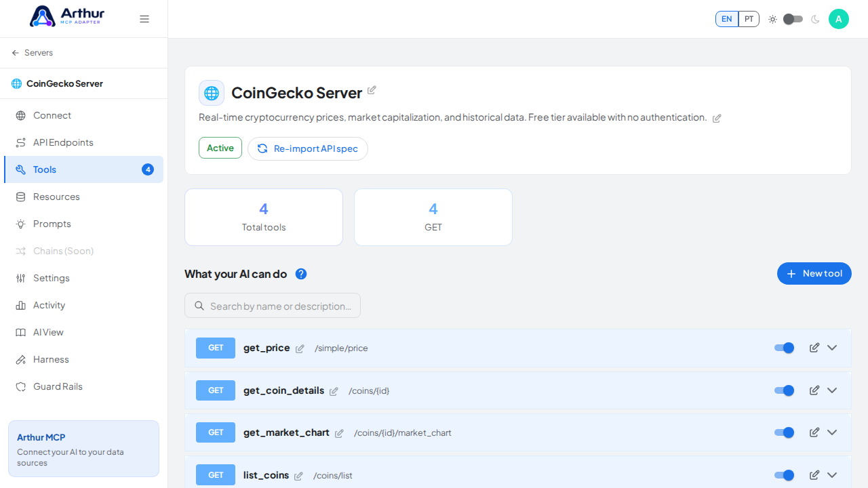Focus the search by name field
The height and width of the screenshot is (488, 868).
[273, 306]
